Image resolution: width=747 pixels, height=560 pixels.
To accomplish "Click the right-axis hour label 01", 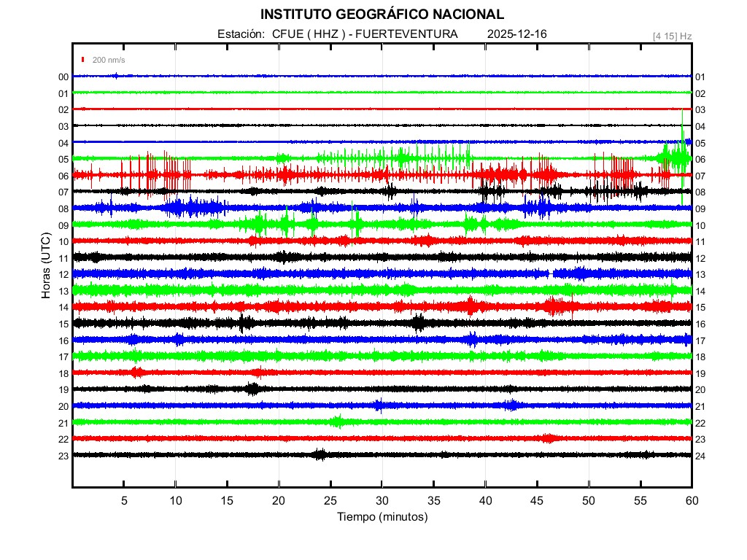I will tap(700, 77).
